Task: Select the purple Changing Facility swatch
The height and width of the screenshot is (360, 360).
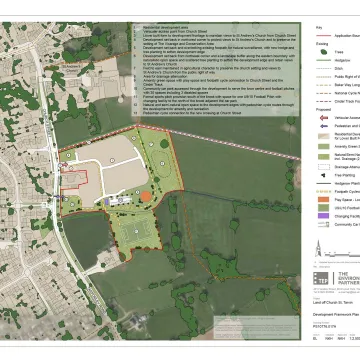Action: coord(323,216)
